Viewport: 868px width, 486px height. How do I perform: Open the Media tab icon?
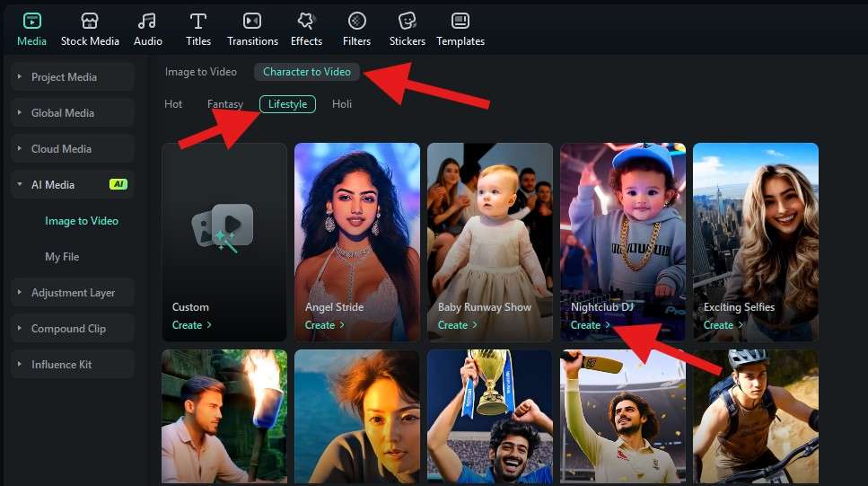(x=31, y=21)
